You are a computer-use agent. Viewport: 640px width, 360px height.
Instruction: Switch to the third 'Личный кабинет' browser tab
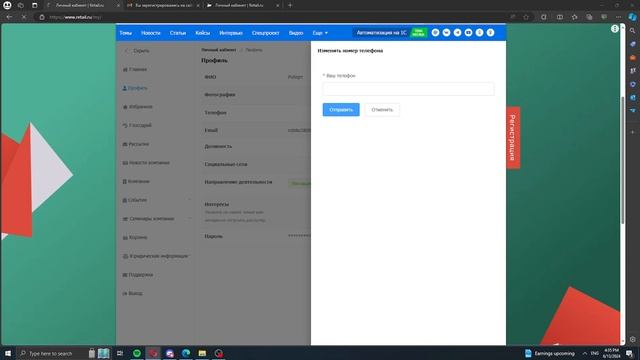242,6
